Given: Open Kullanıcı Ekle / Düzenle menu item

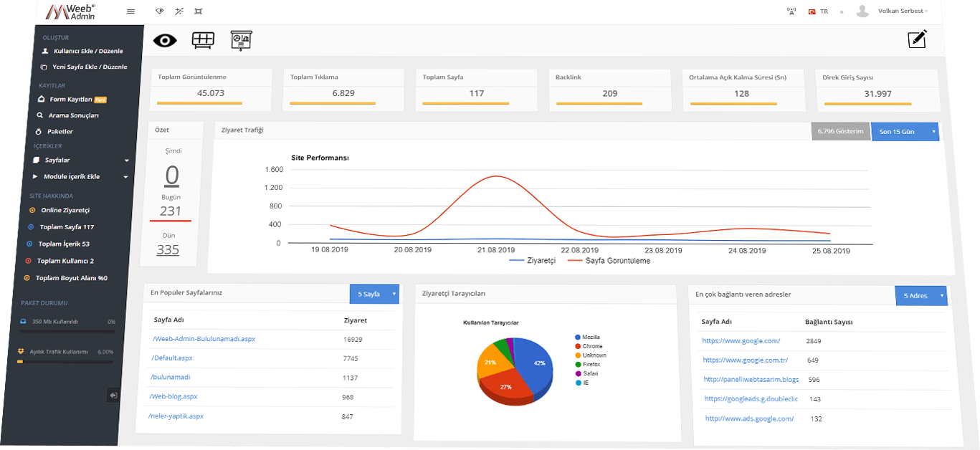Looking at the screenshot, I should (x=87, y=51).
